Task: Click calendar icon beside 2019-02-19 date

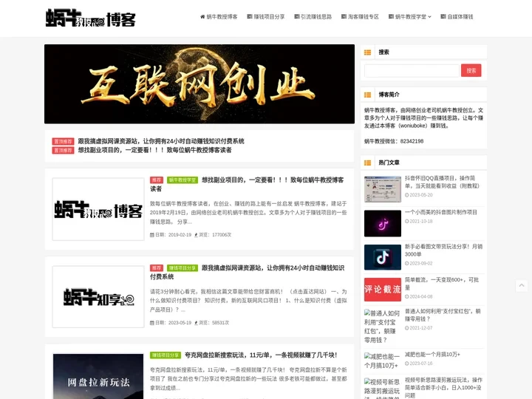Action: (x=152, y=235)
